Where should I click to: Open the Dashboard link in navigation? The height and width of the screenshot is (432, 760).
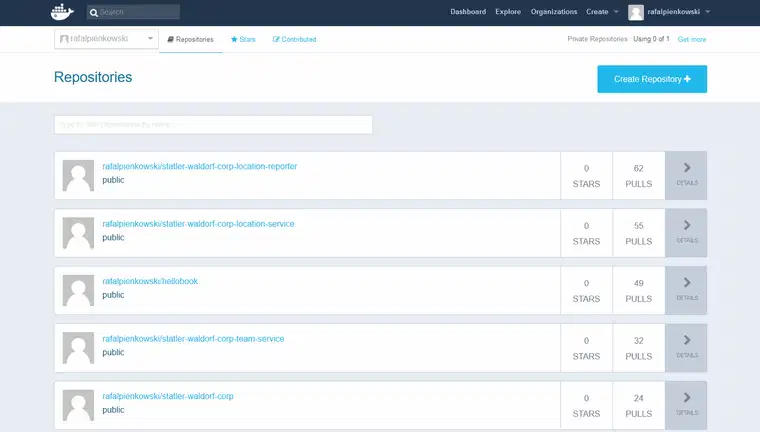[x=468, y=12]
